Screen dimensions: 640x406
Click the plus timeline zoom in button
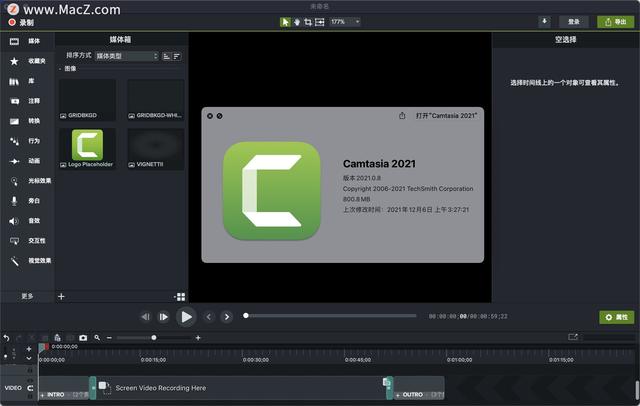pyautogui.click(x=198, y=338)
